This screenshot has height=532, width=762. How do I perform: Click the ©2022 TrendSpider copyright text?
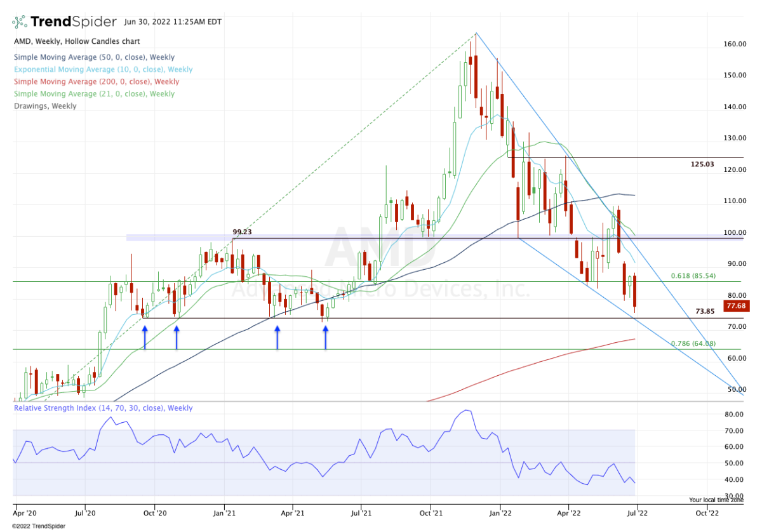coord(39,526)
